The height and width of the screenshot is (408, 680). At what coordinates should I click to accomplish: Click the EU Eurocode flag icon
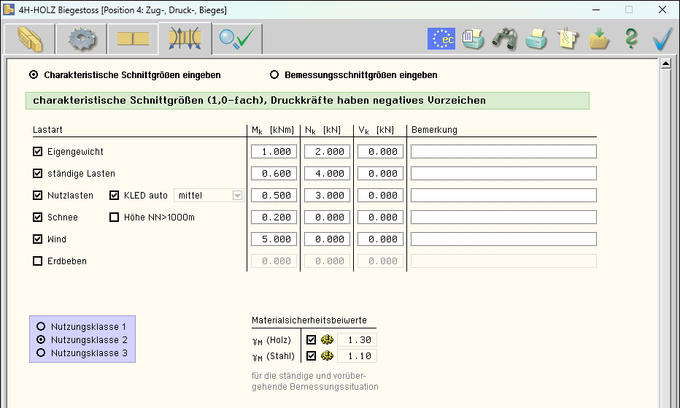point(441,39)
